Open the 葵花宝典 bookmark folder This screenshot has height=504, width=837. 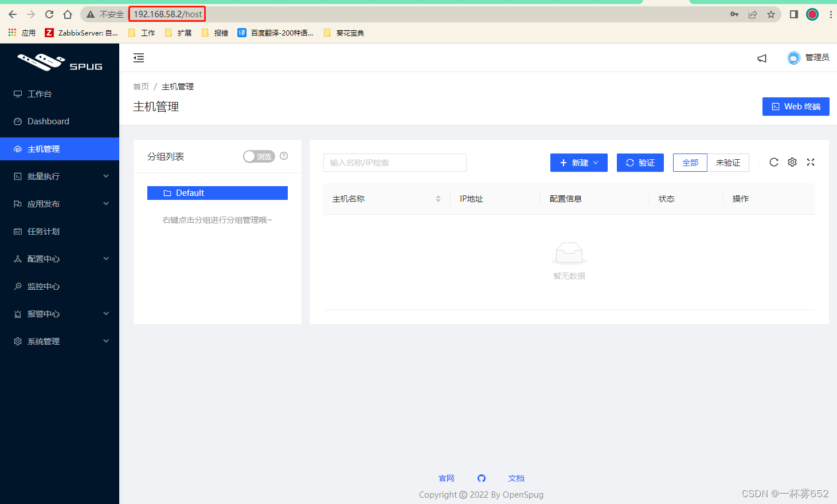[344, 33]
